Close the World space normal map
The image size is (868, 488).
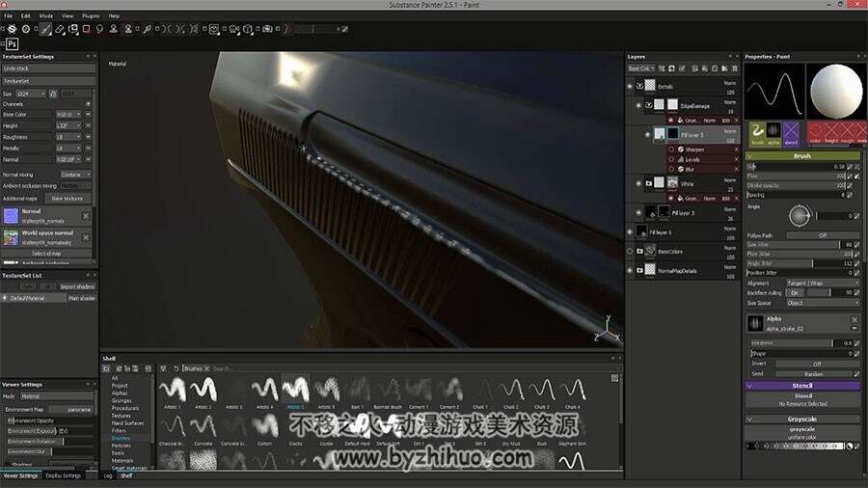tap(86, 237)
